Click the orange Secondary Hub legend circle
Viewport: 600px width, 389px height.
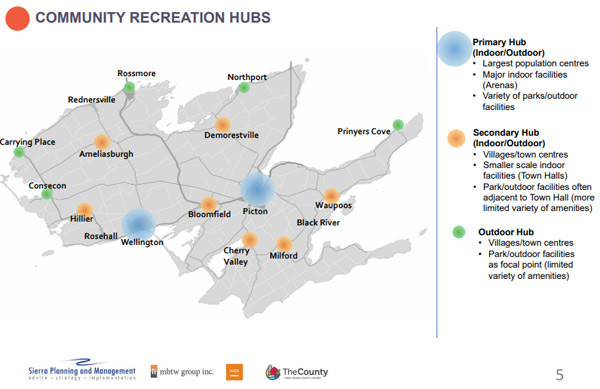456,138
